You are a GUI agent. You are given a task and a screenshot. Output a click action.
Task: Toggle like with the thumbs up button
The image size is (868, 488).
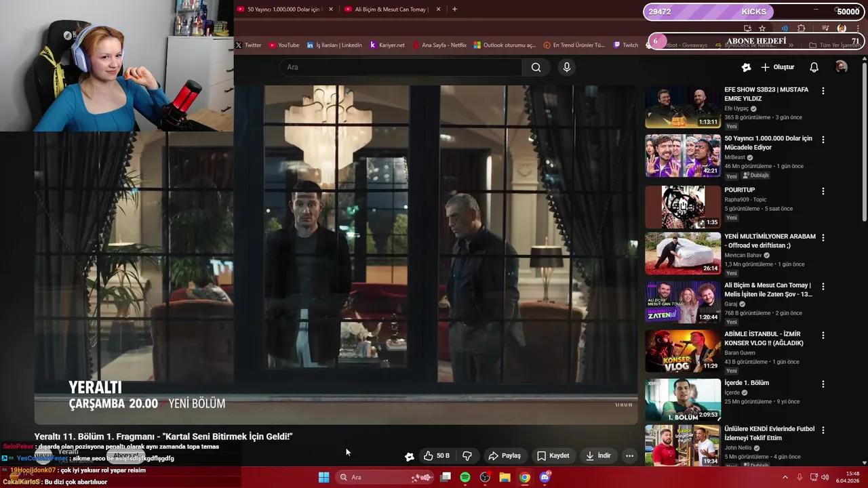point(434,455)
